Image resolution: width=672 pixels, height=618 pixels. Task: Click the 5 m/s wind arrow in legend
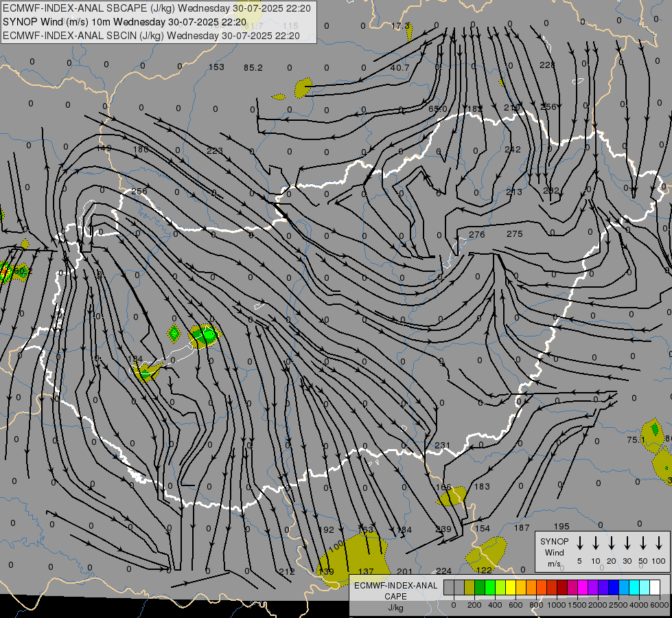pos(580,543)
